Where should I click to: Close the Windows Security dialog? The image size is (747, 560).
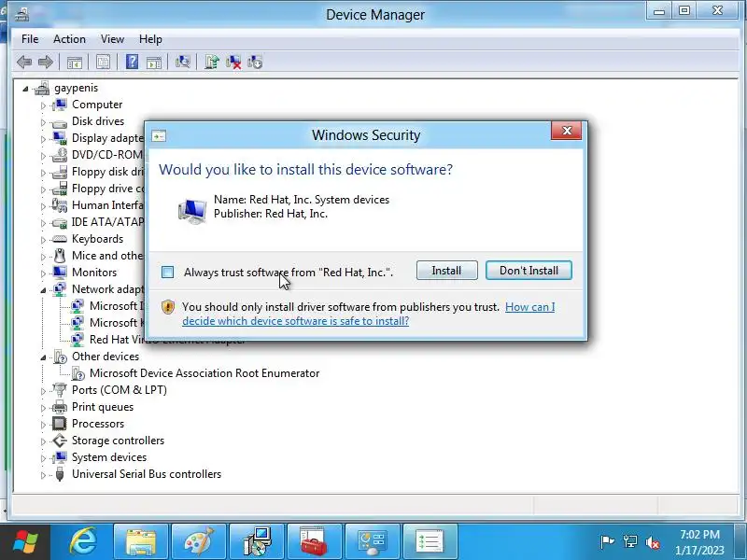coord(567,131)
